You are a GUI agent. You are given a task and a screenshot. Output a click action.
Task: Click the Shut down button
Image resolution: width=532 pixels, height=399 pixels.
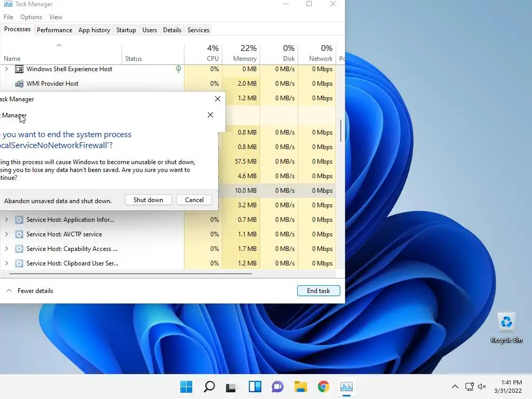pyautogui.click(x=148, y=200)
